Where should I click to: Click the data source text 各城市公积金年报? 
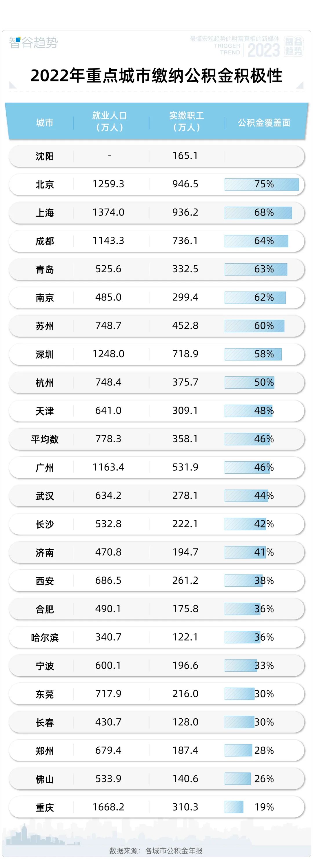pos(174,851)
